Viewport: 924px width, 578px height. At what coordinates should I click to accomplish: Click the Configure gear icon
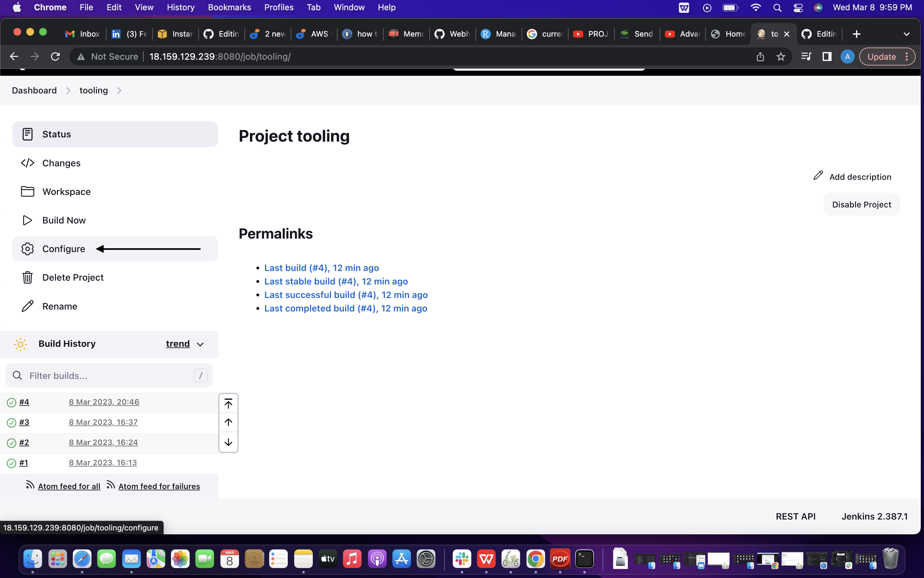tap(28, 249)
